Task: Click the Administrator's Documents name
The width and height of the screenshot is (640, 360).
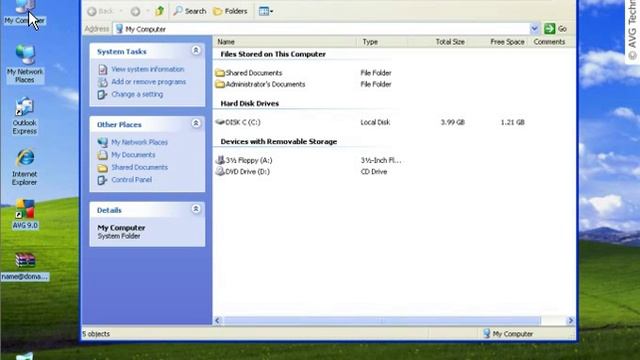Action: coord(265,84)
